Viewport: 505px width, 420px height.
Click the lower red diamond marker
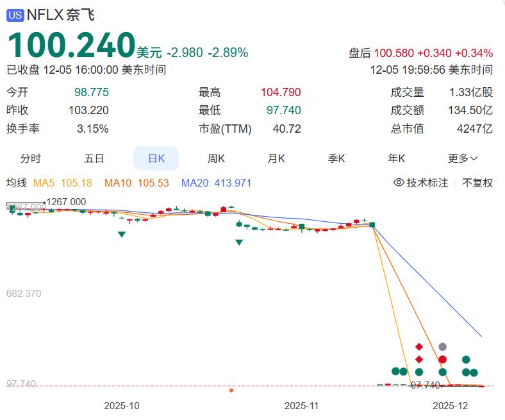419,360
